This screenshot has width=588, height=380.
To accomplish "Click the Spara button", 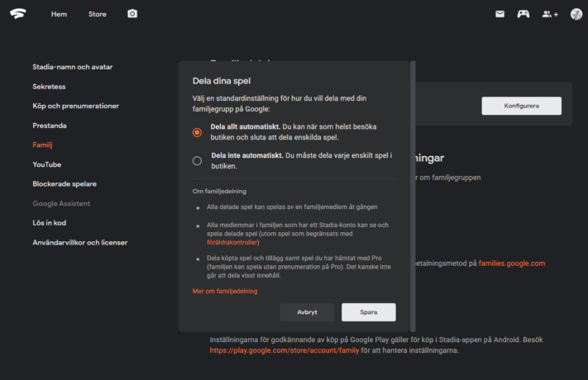I will (369, 312).
